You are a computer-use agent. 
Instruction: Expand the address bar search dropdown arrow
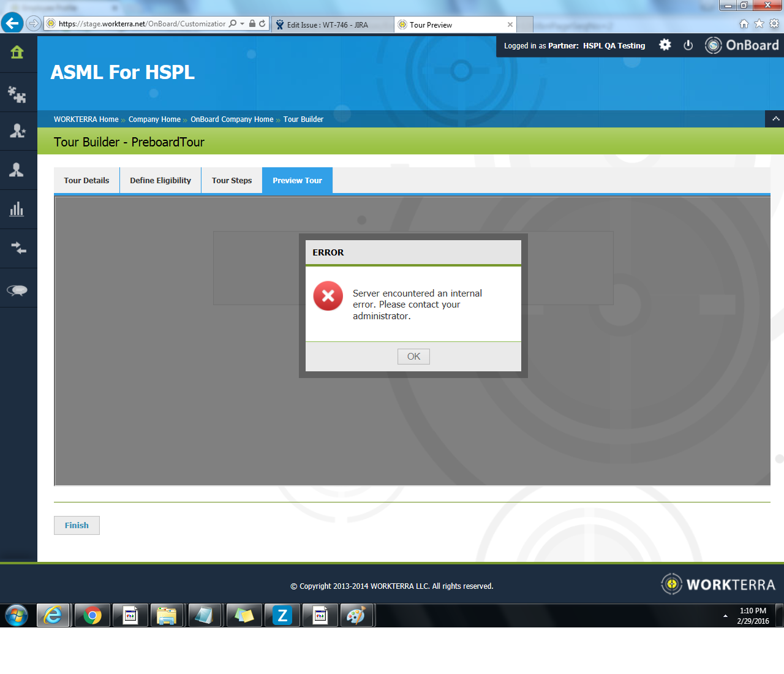pos(243,24)
